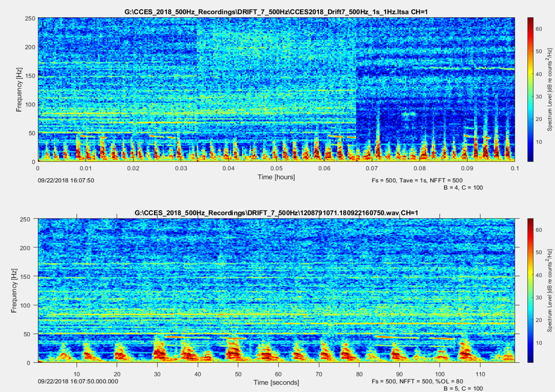Image resolution: width=555 pixels, height=392 pixels.
Task: Click the top plot's Frequency [Hz] label
Action: click(x=19, y=90)
